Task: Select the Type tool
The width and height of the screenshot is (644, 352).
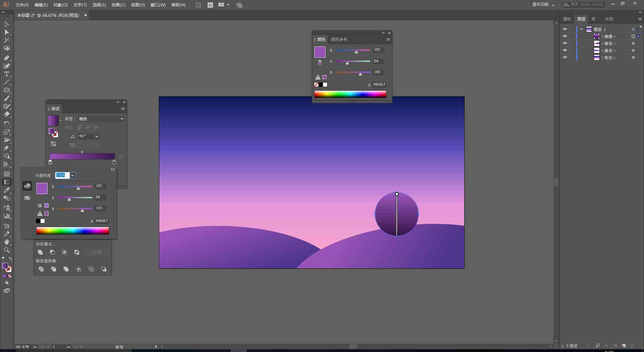Action: [x=7, y=74]
